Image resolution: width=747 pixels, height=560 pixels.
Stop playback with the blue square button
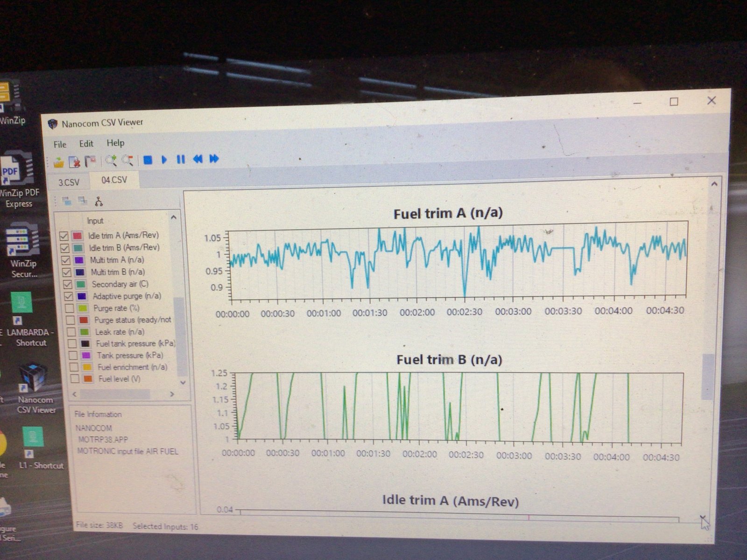148,160
